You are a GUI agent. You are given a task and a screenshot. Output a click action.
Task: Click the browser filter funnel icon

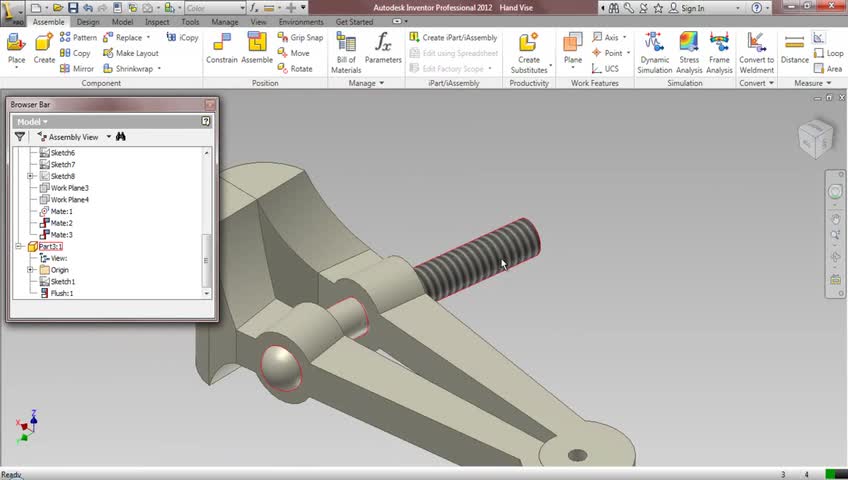(x=20, y=137)
